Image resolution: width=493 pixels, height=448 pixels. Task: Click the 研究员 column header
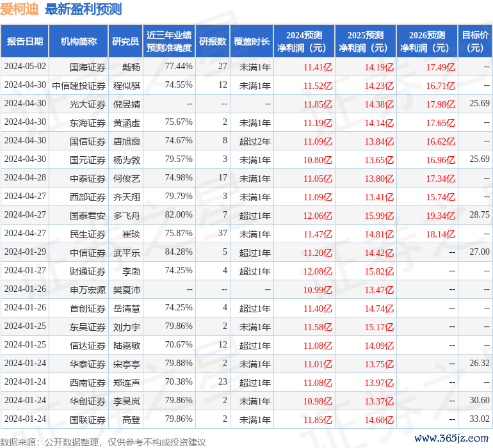[125, 42]
